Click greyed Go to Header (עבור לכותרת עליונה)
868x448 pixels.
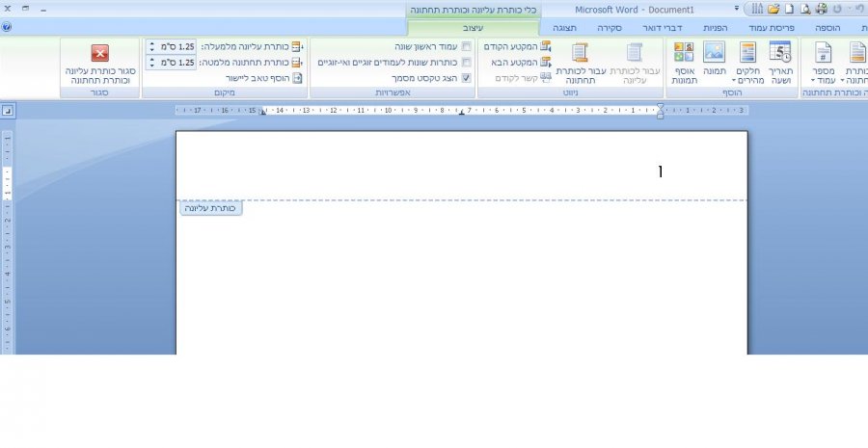coord(635,63)
